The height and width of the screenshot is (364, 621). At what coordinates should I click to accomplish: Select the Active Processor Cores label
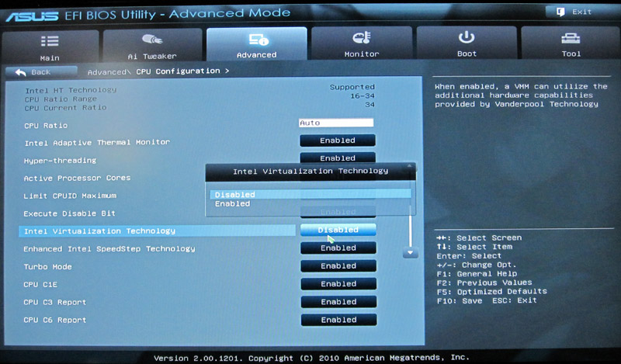pos(77,178)
